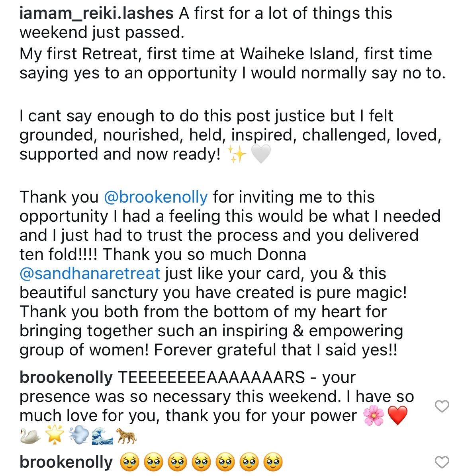The height and width of the screenshot is (476, 460).
Task: Click the wind gust emoji
Action: pos(79,435)
